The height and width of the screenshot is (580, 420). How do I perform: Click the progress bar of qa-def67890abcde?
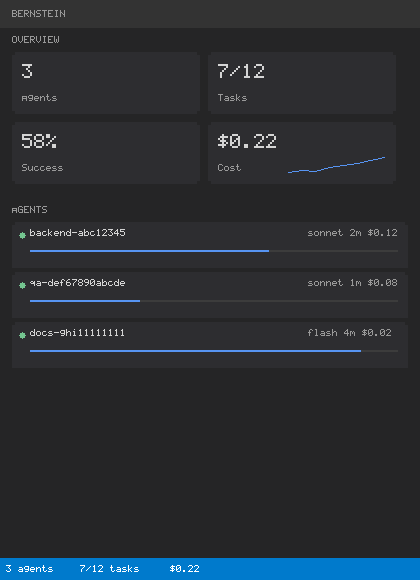pyautogui.click(x=214, y=301)
